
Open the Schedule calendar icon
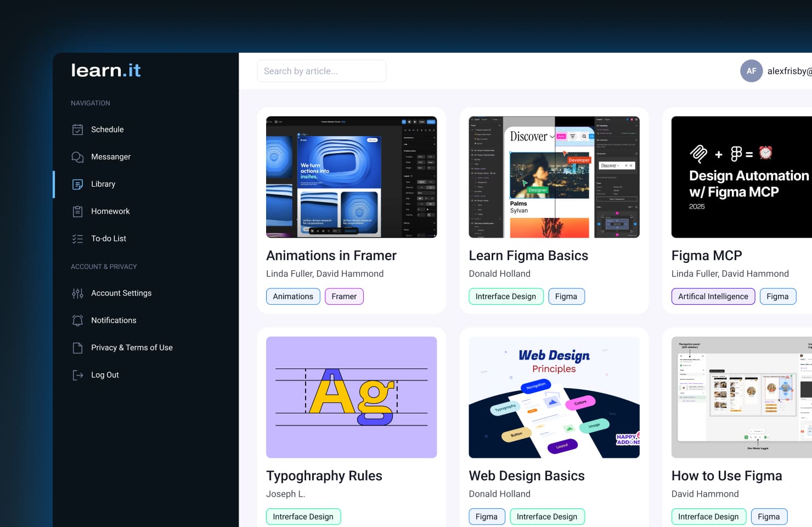tap(77, 129)
